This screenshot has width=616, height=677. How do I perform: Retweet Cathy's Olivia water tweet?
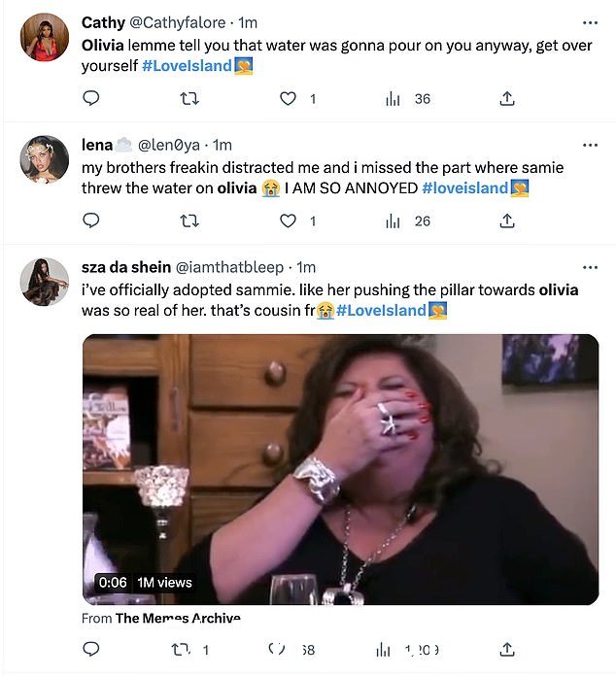[x=189, y=99]
